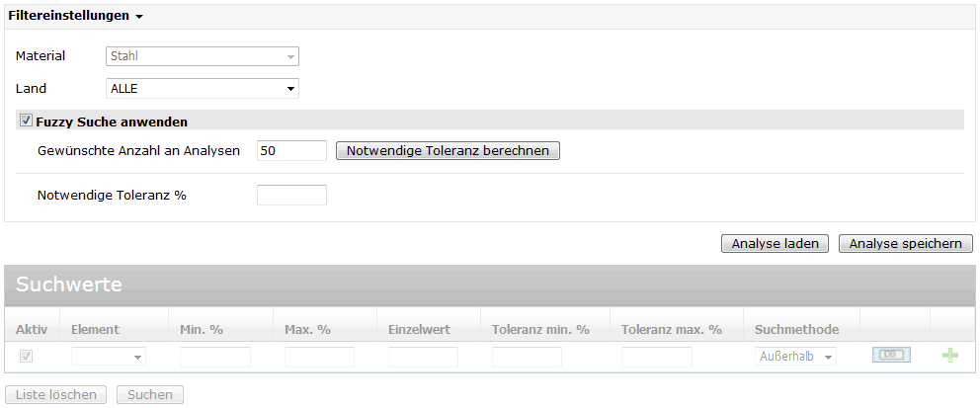
Task: Click the green plus add-row icon
Action: pos(949,356)
